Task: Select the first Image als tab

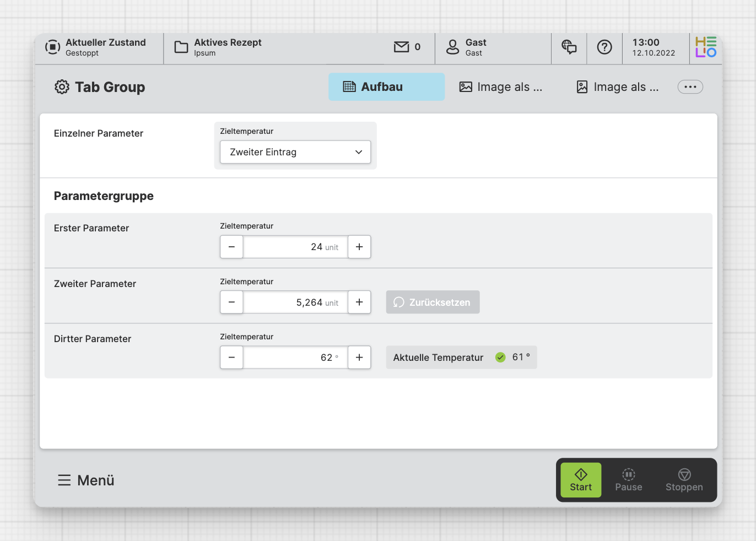Action: [501, 87]
